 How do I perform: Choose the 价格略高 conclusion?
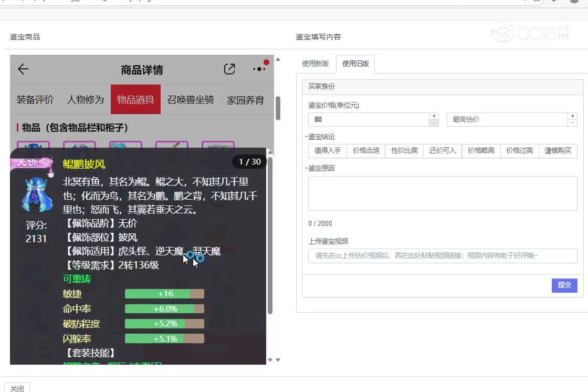pyautogui.click(x=481, y=151)
